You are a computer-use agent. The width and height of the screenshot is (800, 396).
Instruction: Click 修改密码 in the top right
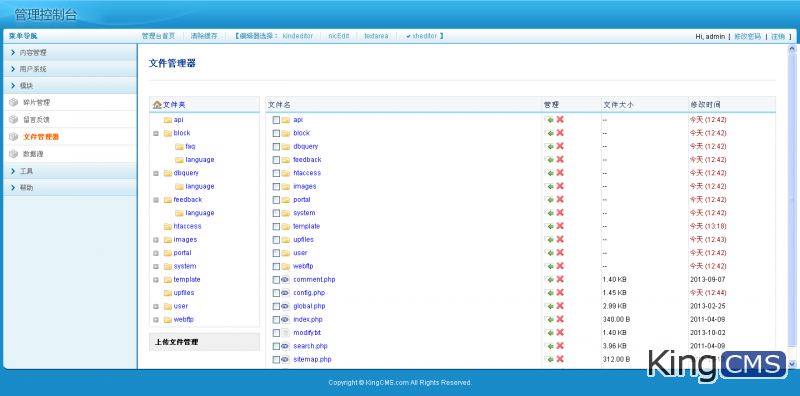pos(747,36)
